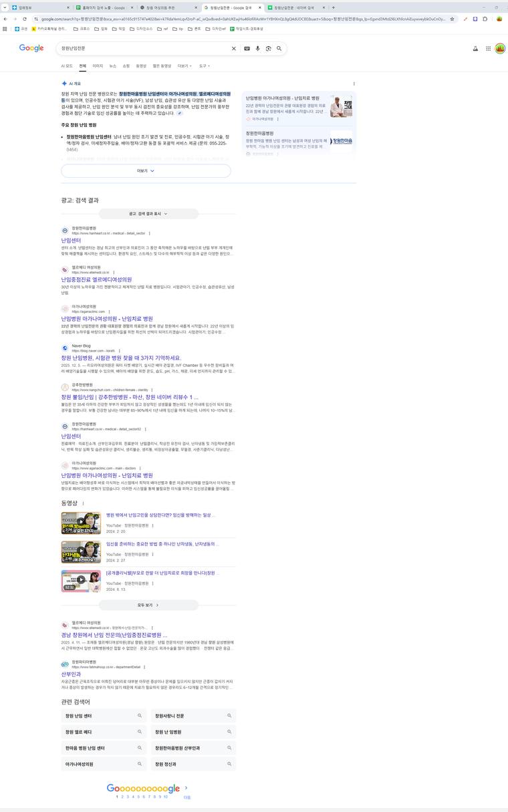Open 산부인과 창원파티마병원 result link
Screen dimensions: 508x812
(x=71, y=674)
